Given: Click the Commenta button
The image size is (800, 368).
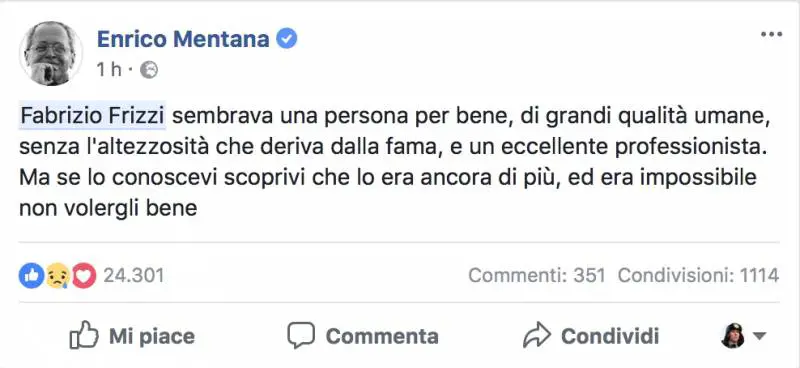Looking at the screenshot, I should [363, 336].
